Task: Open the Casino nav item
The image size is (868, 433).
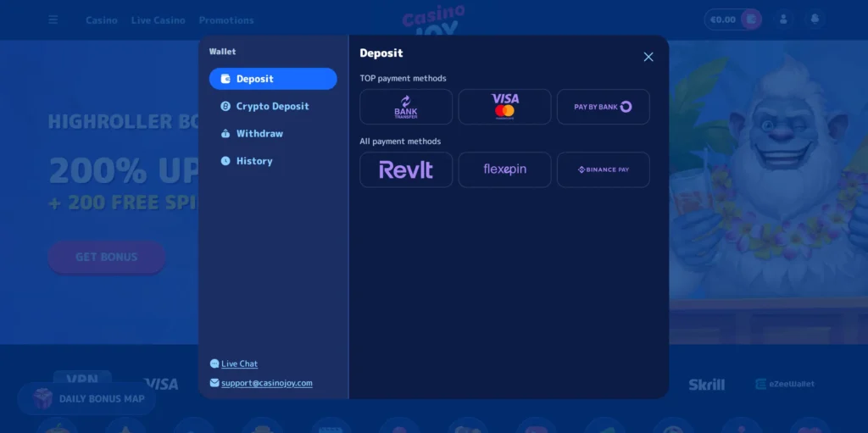Action: [102, 20]
